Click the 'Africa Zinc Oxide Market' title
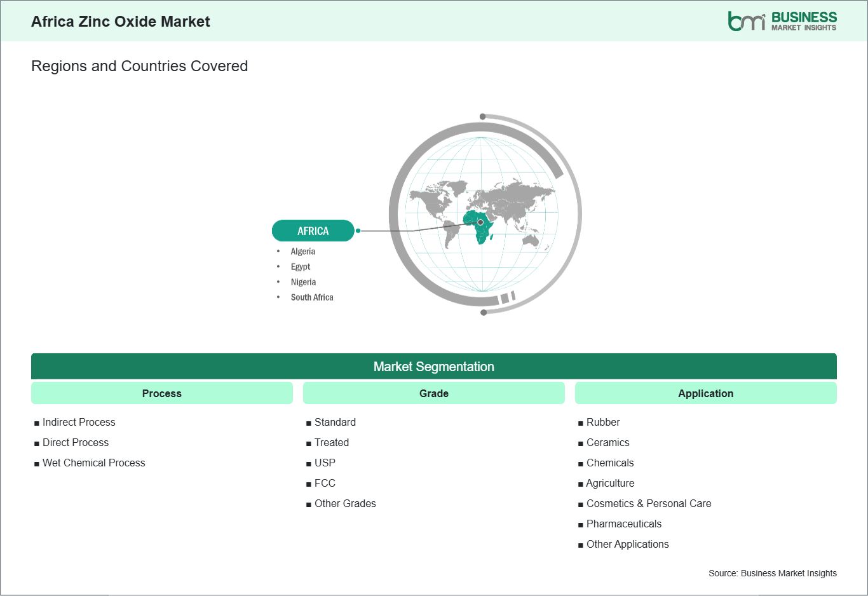Screen dimensions: 868x596 pos(121,22)
